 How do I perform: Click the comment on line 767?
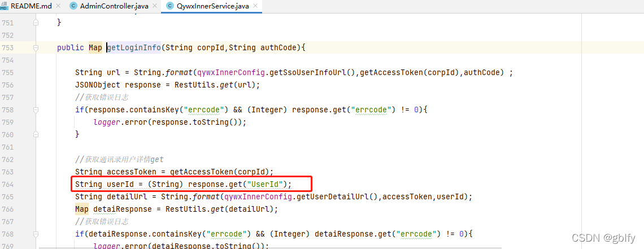click(x=102, y=221)
